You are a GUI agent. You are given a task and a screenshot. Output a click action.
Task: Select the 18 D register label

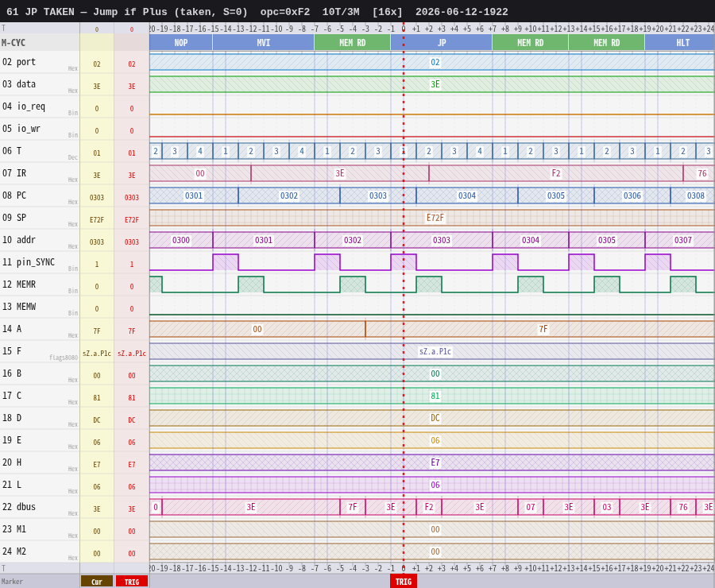click(x=12, y=418)
